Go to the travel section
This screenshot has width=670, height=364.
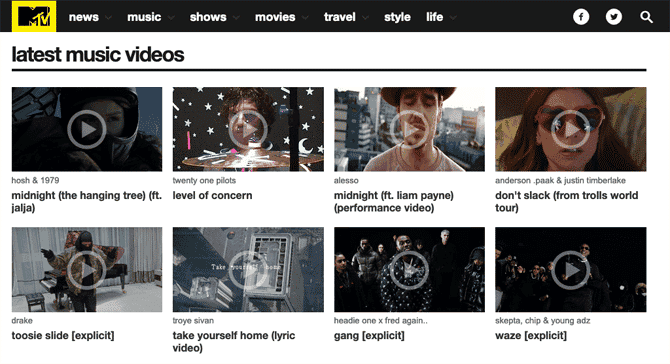point(340,17)
